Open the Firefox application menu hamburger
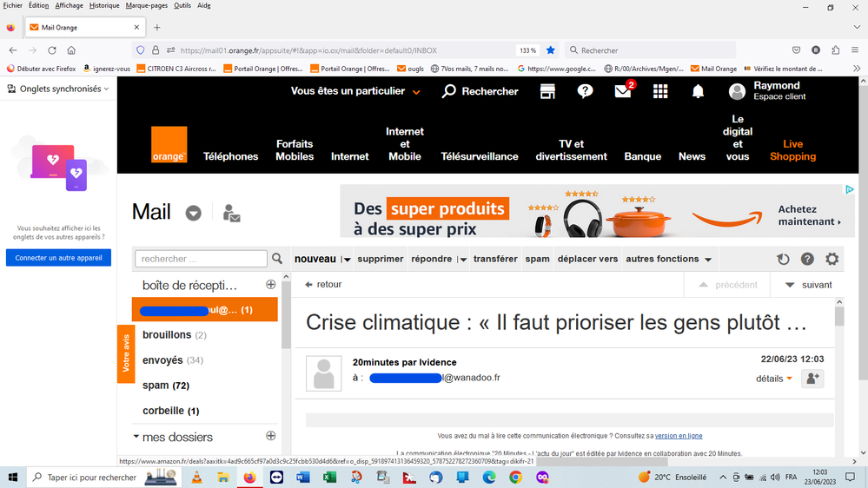868x488 pixels. (855, 49)
